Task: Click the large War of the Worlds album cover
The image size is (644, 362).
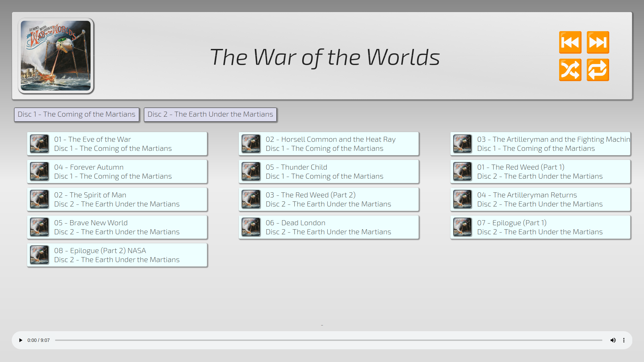Action: coord(56,56)
